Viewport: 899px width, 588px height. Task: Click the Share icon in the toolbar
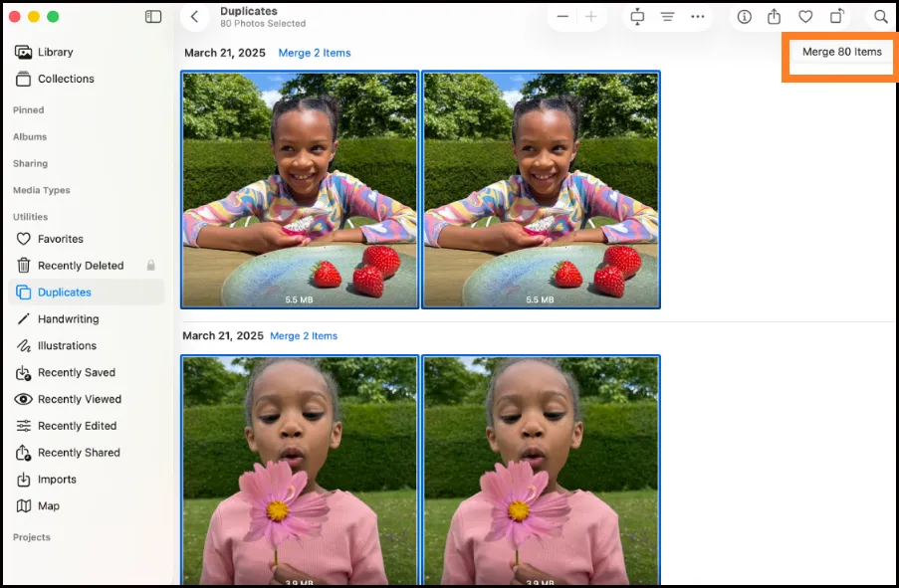[775, 16]
